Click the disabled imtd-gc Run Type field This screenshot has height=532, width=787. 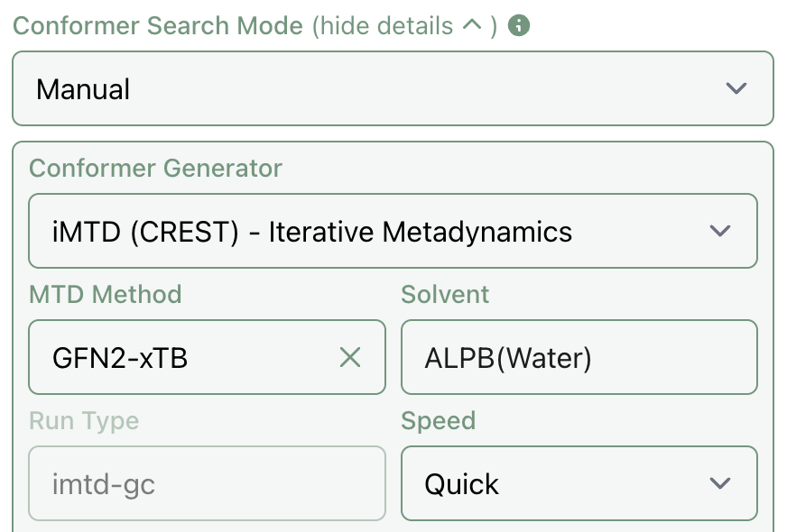click(x=207, y=483)
